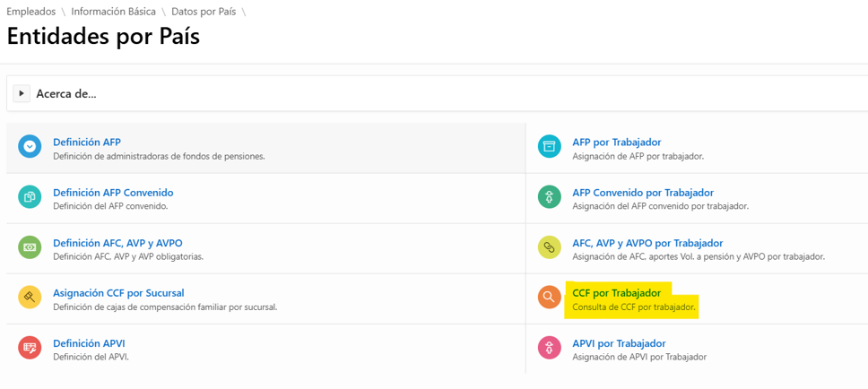Click the green money icon for Definición AFC, AVP y AVPO
The image size is (868, 389).
point(30,246)
